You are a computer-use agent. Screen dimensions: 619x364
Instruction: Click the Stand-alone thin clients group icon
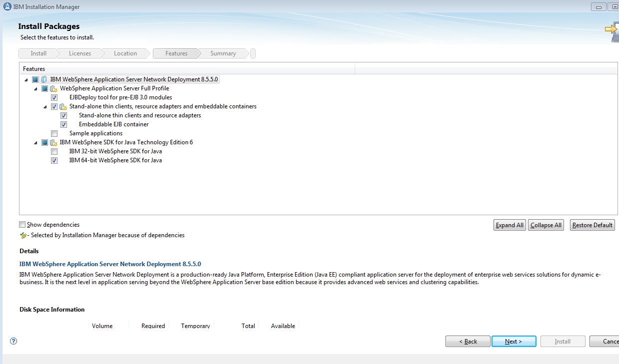pyautogui.click(x=63, y=106)
